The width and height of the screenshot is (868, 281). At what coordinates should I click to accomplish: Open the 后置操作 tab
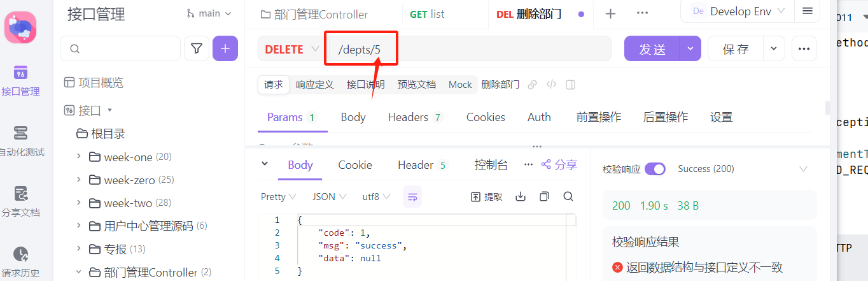666,117
